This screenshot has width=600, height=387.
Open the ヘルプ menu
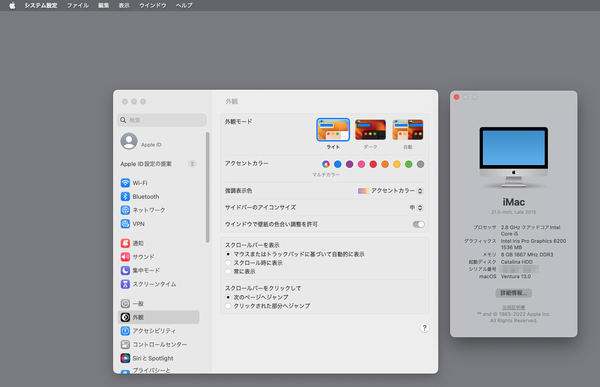184,5
